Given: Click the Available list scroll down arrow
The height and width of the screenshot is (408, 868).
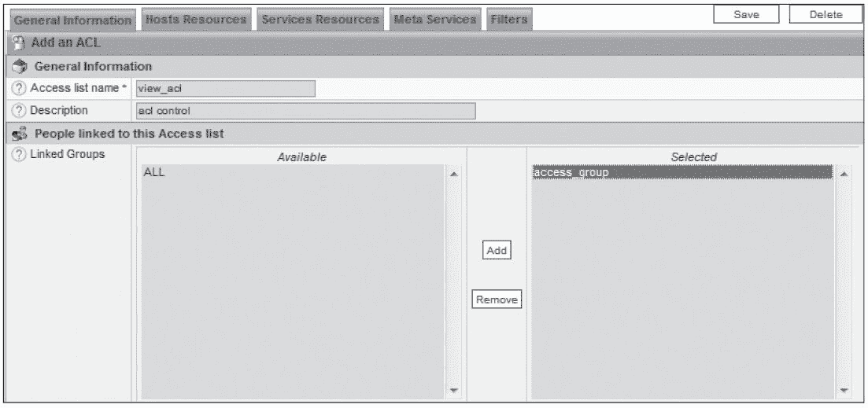Looking at the screenshot, I should click(x=453, y=389).
